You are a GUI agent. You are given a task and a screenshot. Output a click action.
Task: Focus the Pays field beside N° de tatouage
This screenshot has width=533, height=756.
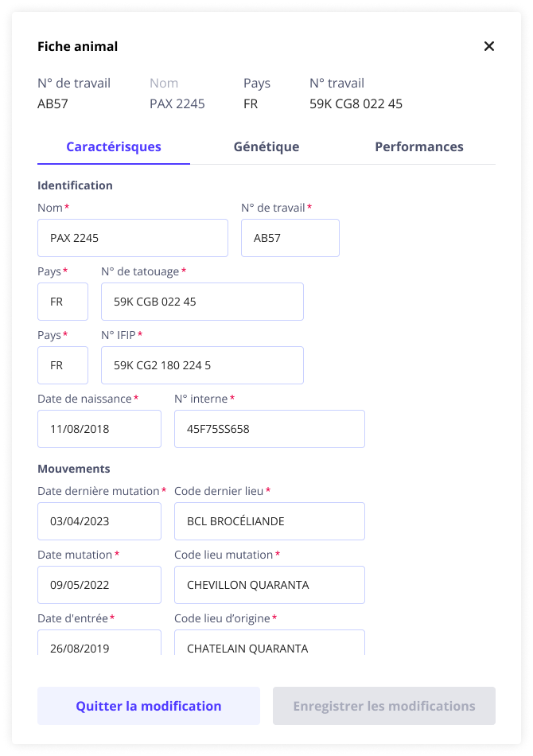click(63, 302)
